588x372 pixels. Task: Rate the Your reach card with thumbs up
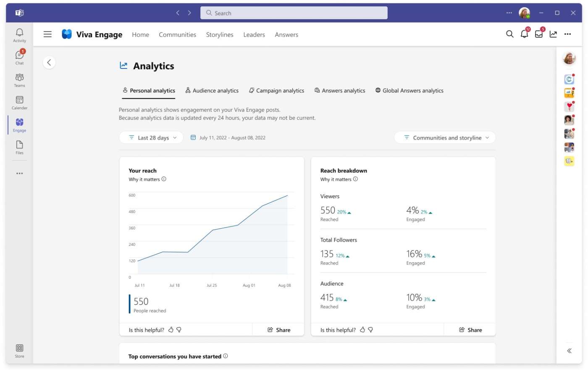click(171, 330)
